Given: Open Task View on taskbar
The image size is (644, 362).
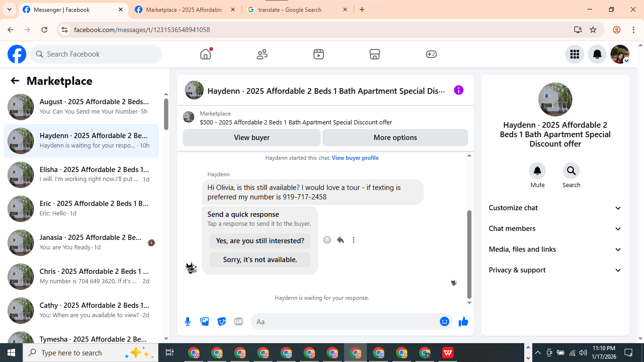Looking at the screenshot, I should coord(170,353).
